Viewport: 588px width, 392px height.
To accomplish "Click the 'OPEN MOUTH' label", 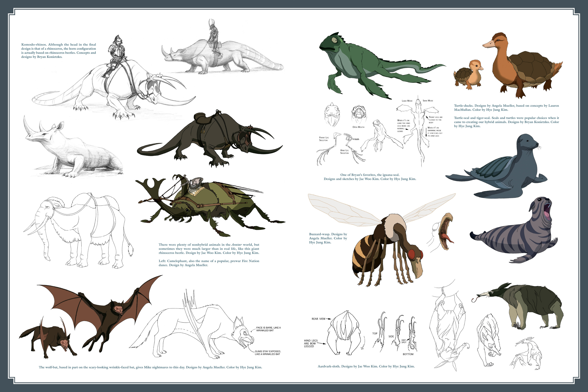I will 358,127.
